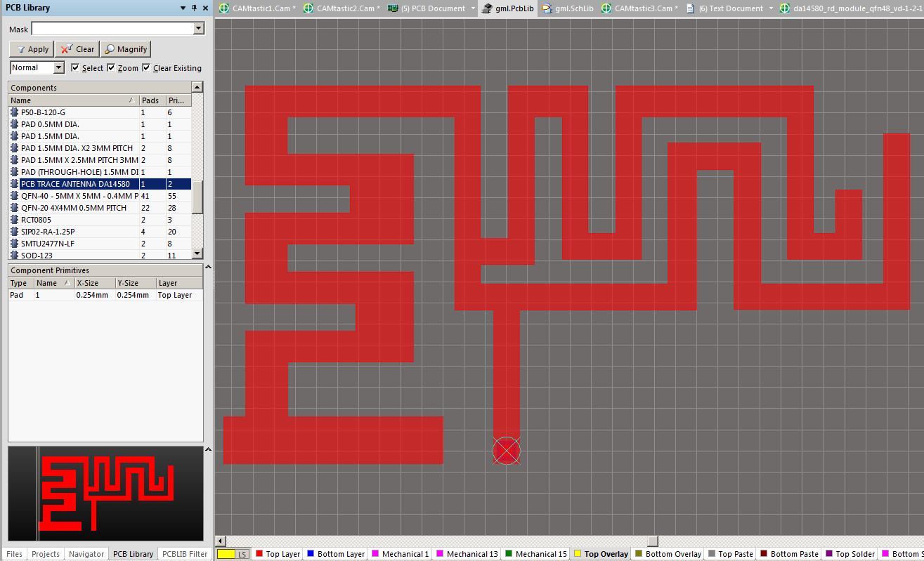Open the PCBLIB Filter panel tab
The height and width of the screenshot is (561, 924).
185,554
